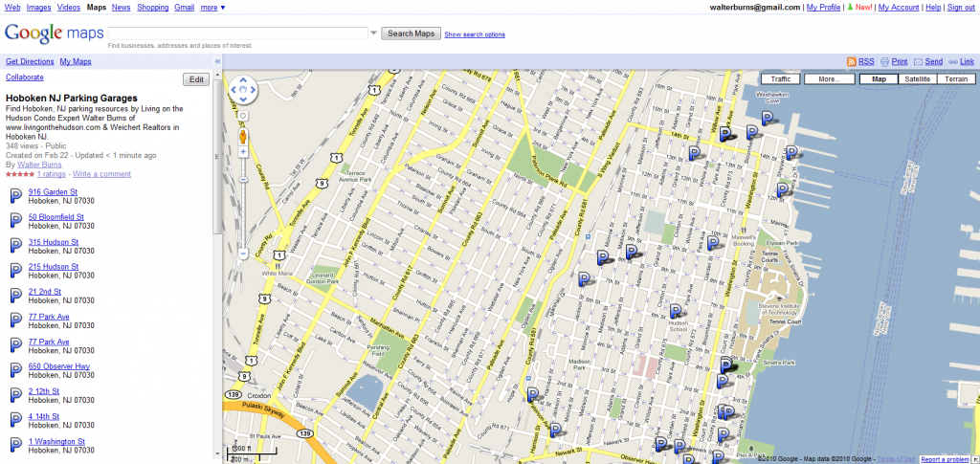The width and height of the screenshot is (980, 464).
Task: Click the parking icon next to 50 Bloomfield St
Action: point(15,221)
